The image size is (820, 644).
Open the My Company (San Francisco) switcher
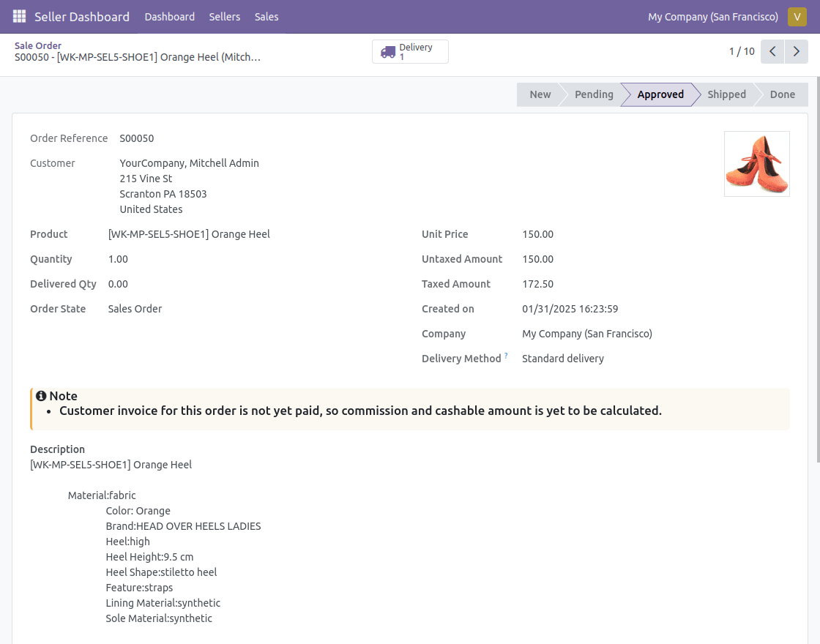click(x=712, y=16)
